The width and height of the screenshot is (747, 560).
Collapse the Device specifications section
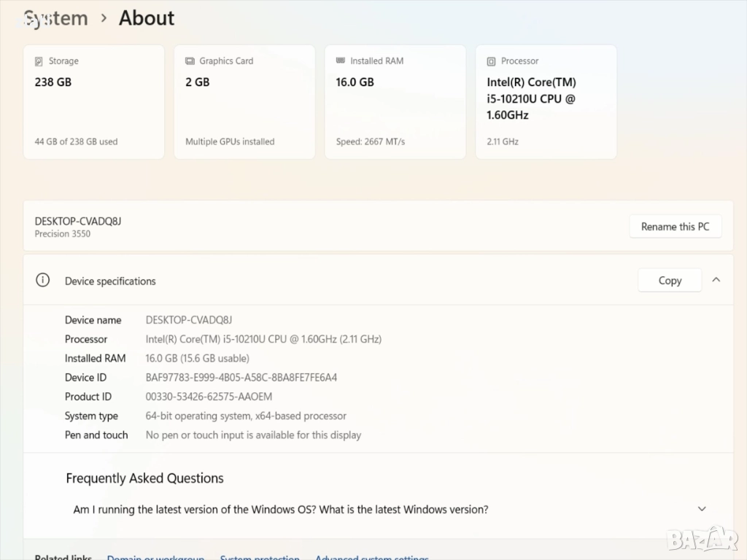point(716,280)
